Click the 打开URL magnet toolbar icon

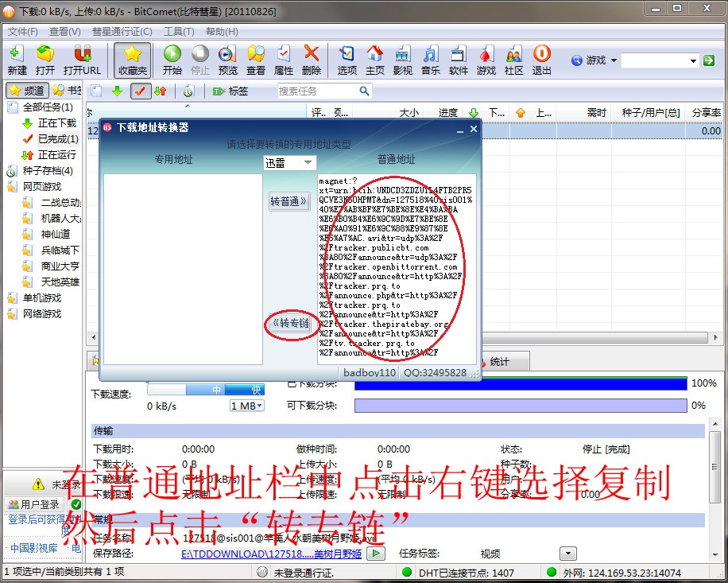(x=82, y=60)
